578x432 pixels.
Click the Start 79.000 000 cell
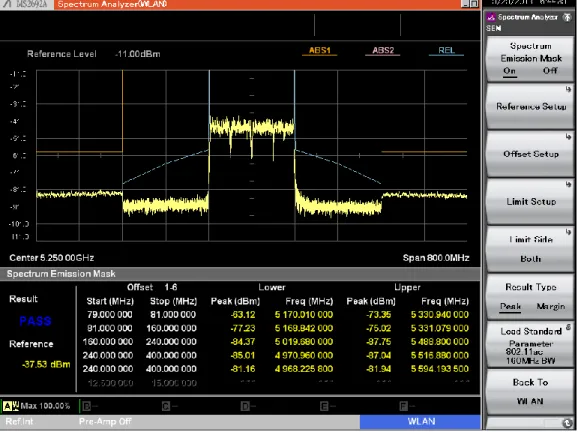[109, 314]
